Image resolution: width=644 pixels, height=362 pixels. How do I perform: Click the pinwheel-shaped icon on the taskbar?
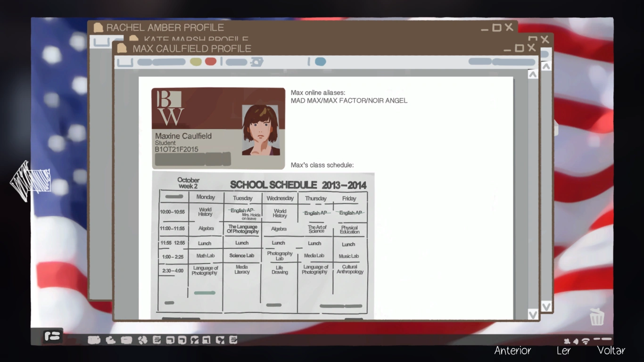[x=142, y=339]
